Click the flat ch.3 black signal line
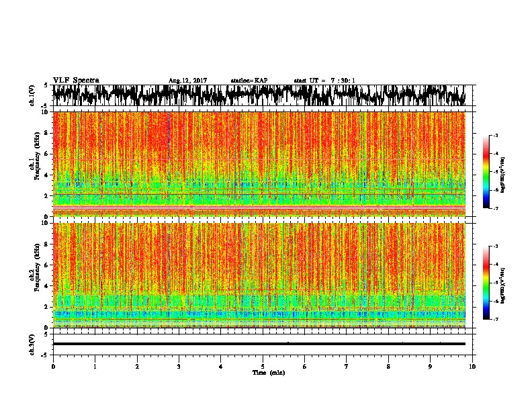This screenshot has width=532, height=411. (259, 344)
